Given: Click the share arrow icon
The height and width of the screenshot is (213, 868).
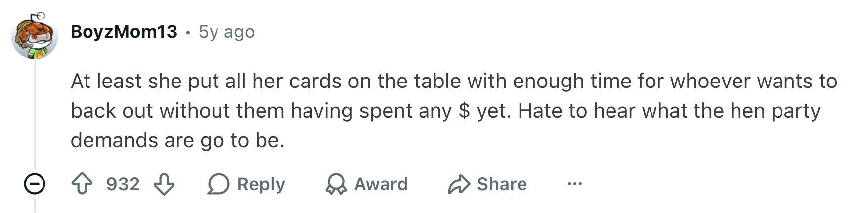Looking at the screenshot, I should click(459, 184).
